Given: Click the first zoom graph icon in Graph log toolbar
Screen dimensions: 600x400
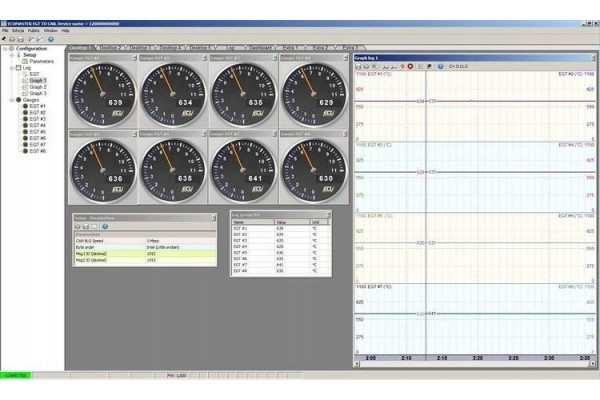Looking at the screenshot, I should coord(386,66).
